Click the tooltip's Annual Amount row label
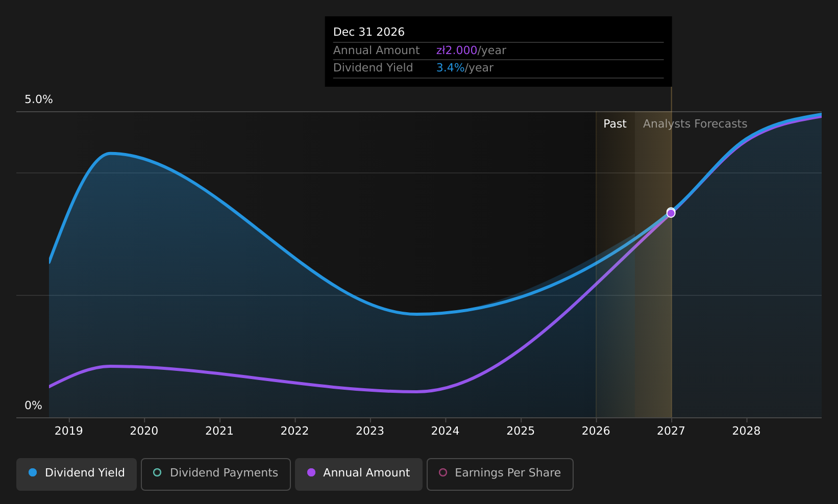Image resolution: width=838 pixels, height=504 pixels. pyautogui.click(x=377, y=51)
